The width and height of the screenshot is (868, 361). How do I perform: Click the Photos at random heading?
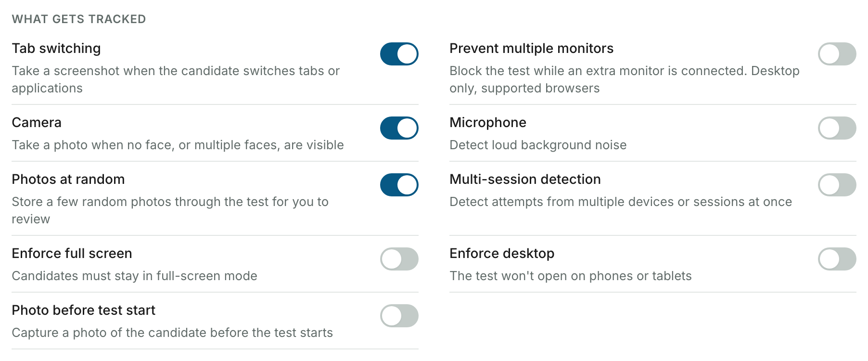click(x=68, y=180)
